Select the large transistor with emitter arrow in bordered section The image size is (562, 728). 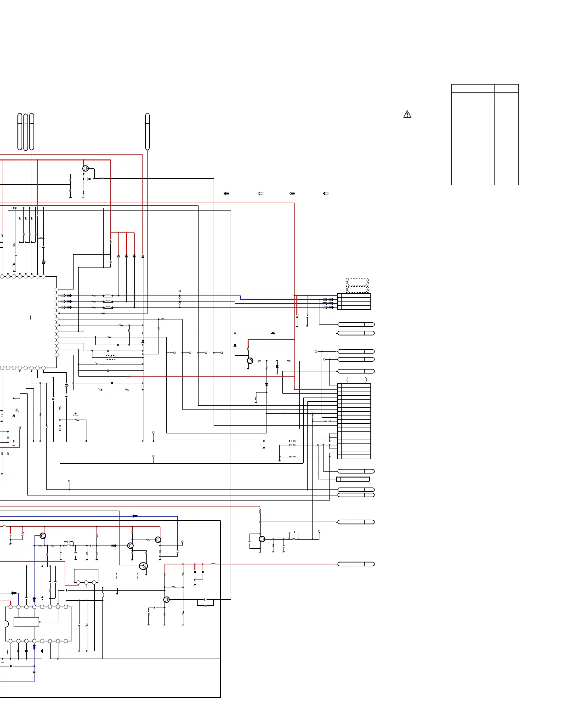coord(143,566)
